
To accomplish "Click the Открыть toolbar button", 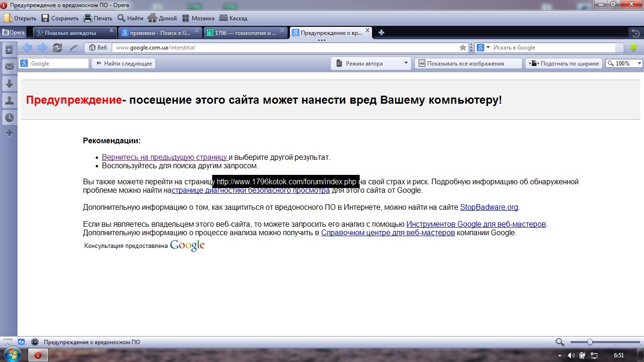I will [20, 18].
